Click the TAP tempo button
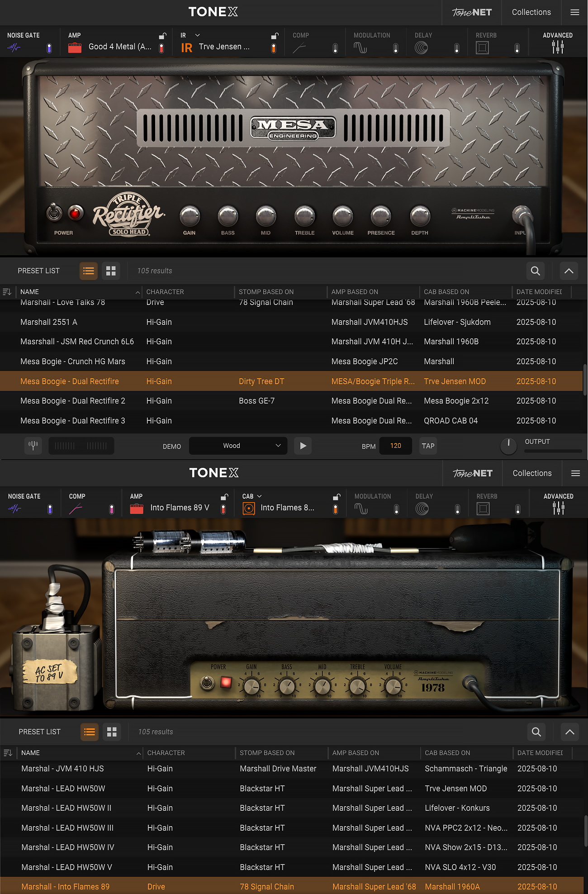 click(x=428, y=446)
